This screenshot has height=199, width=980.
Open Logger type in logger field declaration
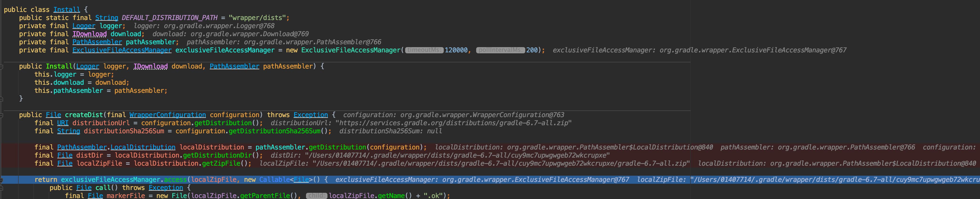(x=84, y=26)
